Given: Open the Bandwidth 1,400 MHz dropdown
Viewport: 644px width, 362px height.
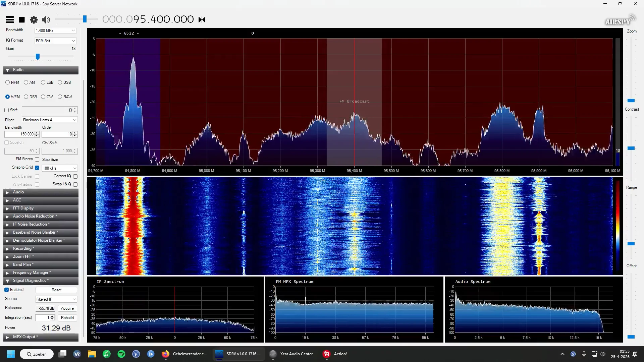Looking at the screenshot, I should 56,31.
